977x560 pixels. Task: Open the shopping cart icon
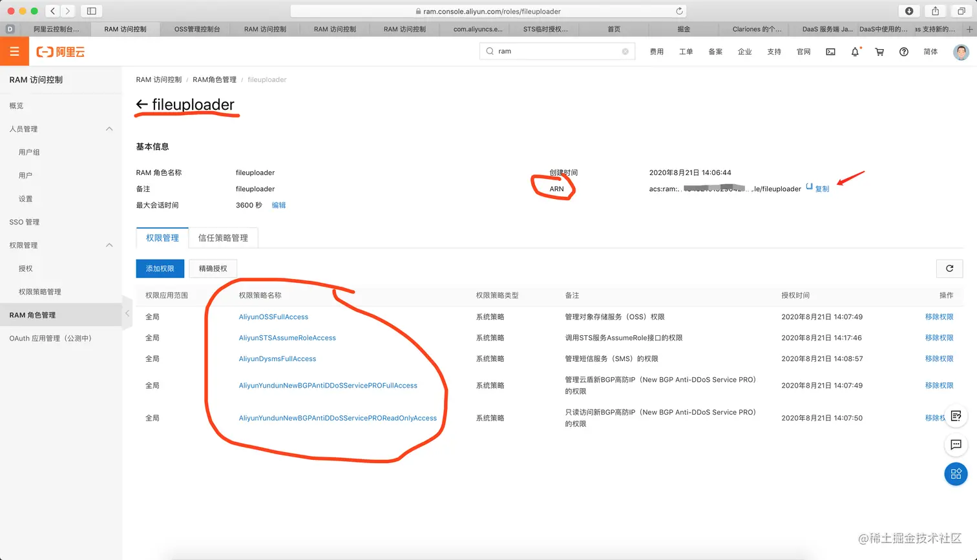(879, 52)
